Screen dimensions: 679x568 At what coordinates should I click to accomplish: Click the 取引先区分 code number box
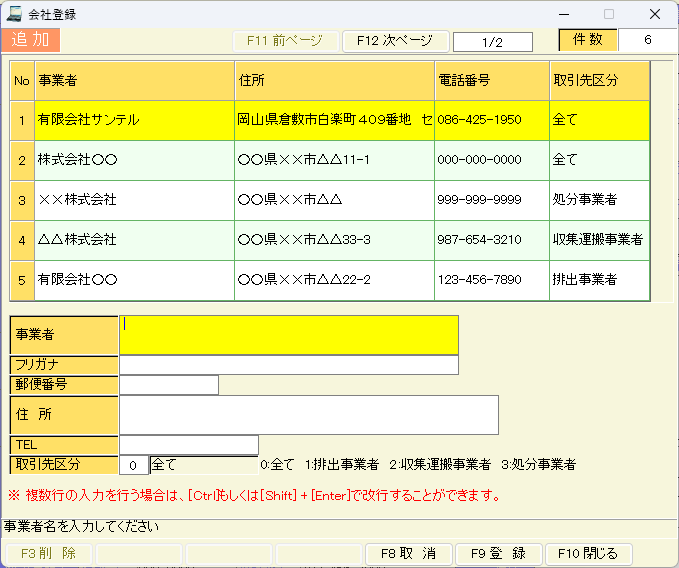(133, 465)
